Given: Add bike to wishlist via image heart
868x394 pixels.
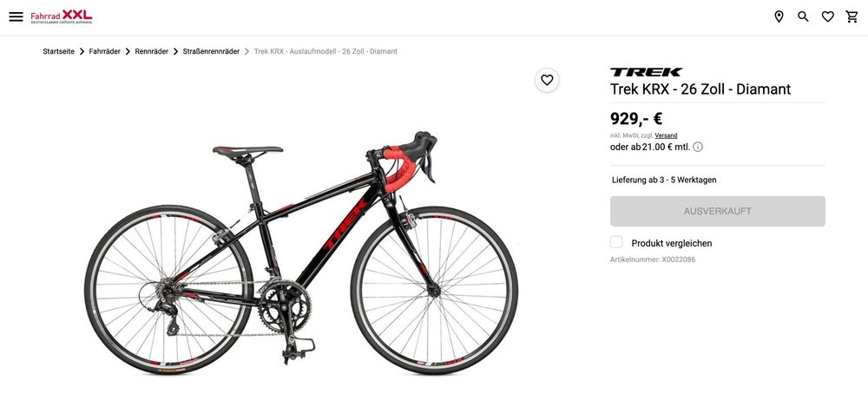Looking at the screenshot, I should (x=547, y=80).
